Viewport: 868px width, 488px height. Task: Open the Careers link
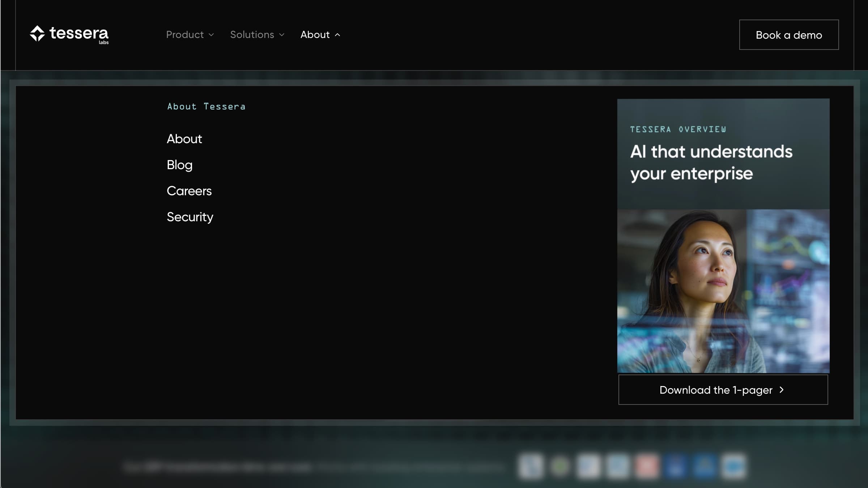pos(189,191)
